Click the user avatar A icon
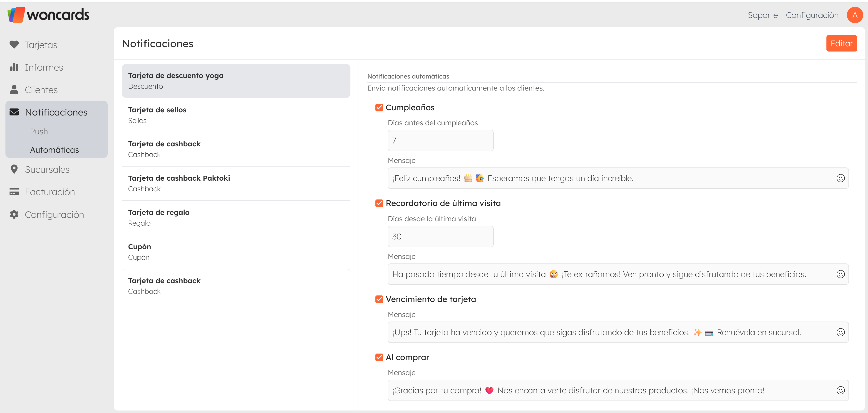This screenshot has width=868, height=413. pos(855,15)
